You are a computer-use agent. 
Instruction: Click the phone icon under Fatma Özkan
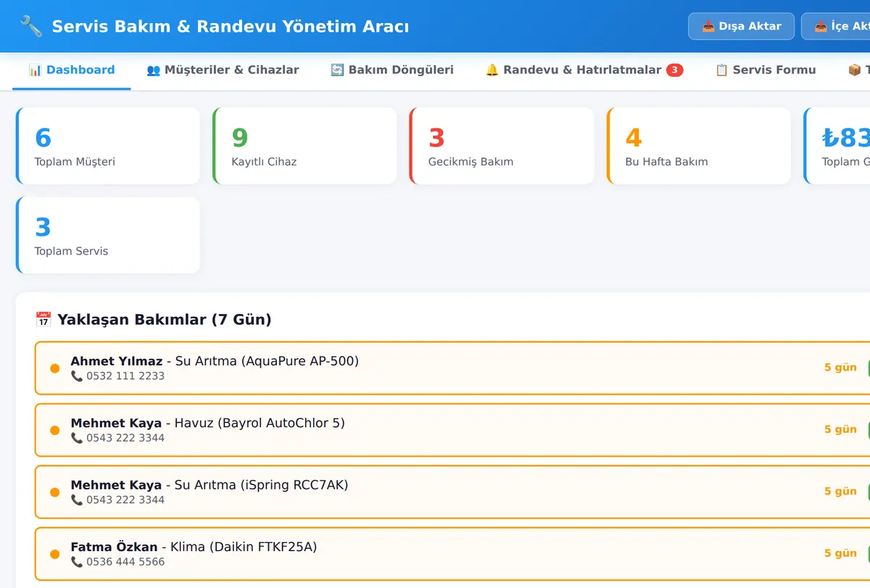(x=77, y=562)
